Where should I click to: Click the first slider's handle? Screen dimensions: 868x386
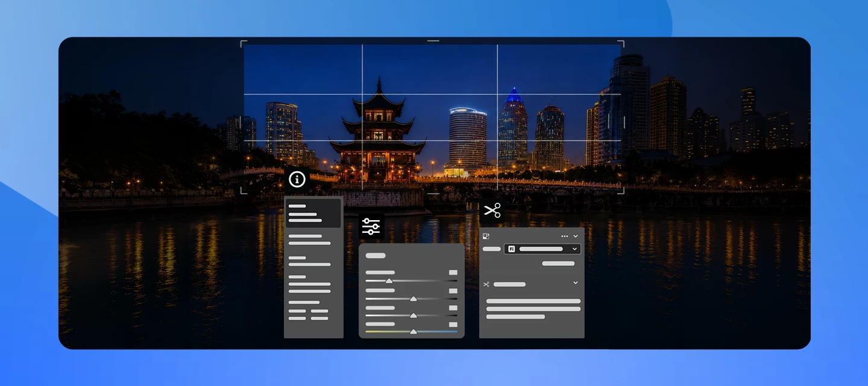[389, 280]
